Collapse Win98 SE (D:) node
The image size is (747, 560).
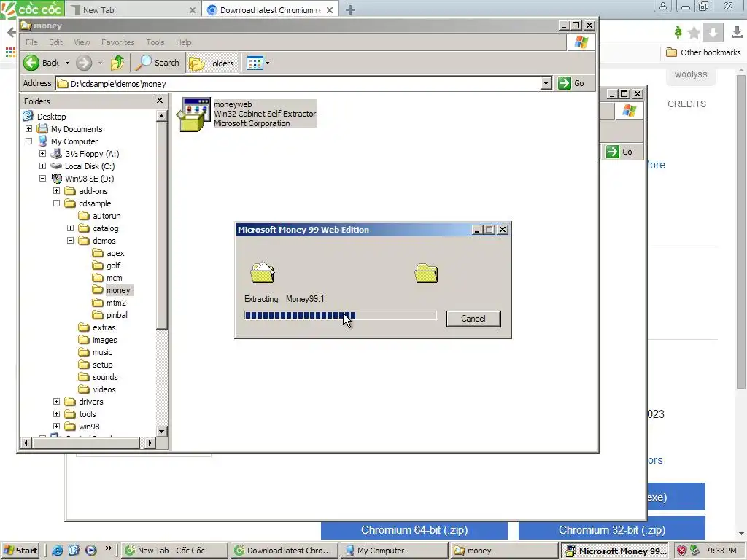tap(42, 179)
